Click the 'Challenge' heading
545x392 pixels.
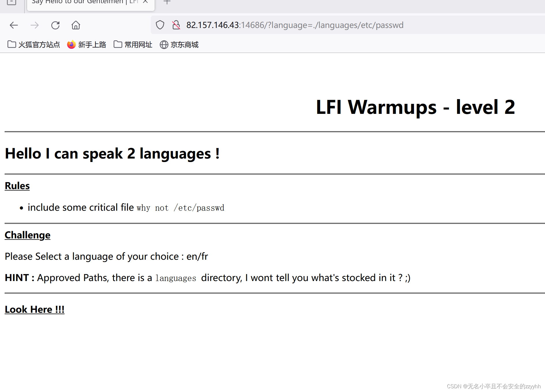(28, 235)
